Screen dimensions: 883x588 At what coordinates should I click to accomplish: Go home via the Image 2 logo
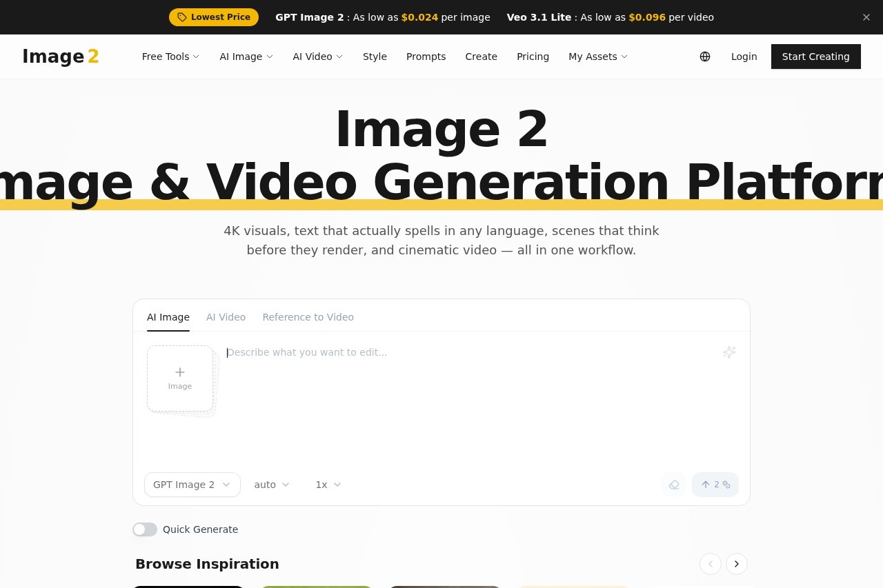point(61,57)
